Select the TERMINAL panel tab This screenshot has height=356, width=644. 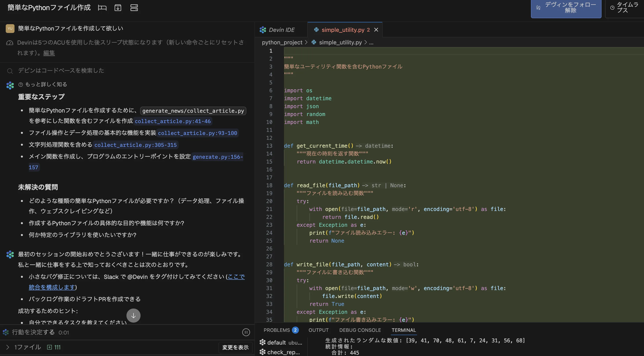coord(404,330)
